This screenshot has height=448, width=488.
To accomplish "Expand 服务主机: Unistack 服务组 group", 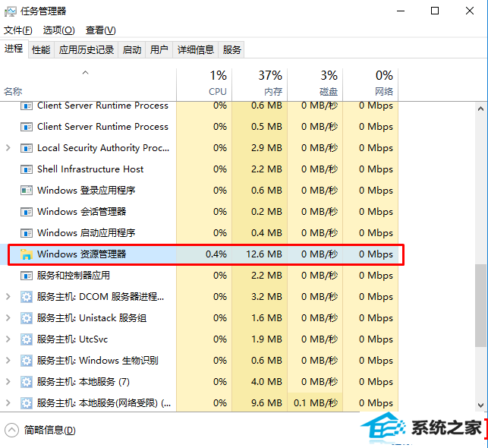I will pyautogui.click(x=8, y=318).
